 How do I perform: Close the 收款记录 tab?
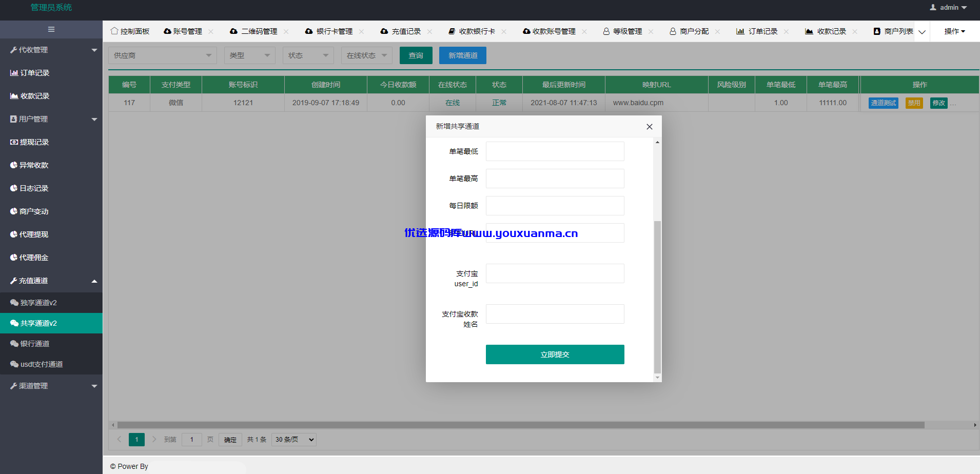[x=855, y=32]
